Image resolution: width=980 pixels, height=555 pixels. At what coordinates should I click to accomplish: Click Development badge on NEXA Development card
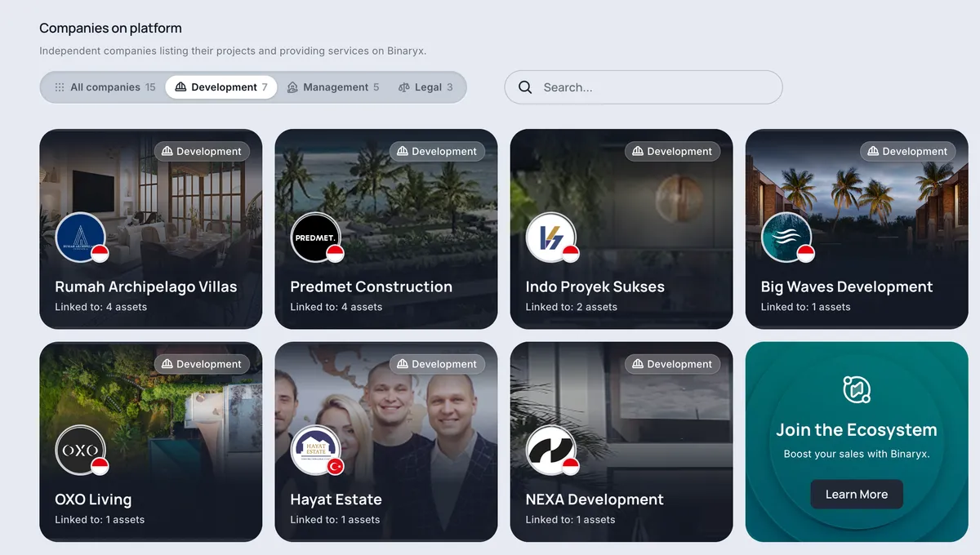coord(672,364)
